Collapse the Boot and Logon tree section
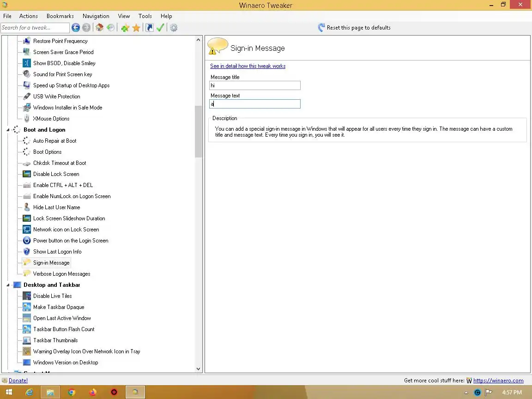 point(8,130)
